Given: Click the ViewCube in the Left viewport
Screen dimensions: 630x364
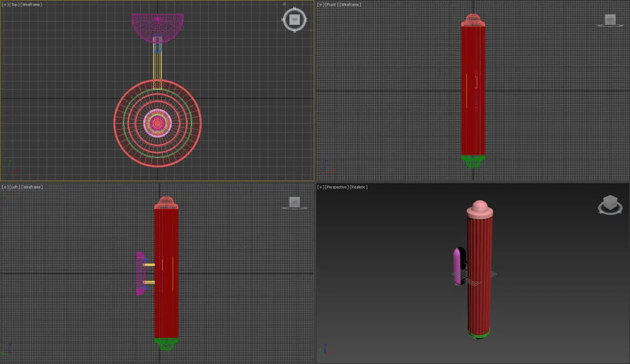Looking at the screenshot, I should click(x=295, y=202).
